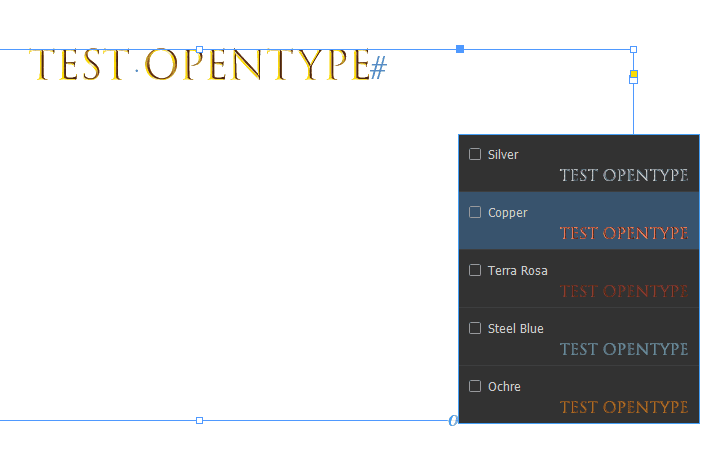The image size is (721, 475).
Task: Toggle the Steel Blue checkbox
Action: click(475, 328)
